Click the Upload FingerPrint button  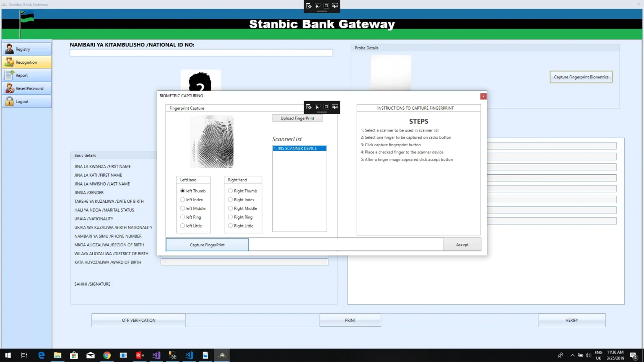(x=297, y=118)
